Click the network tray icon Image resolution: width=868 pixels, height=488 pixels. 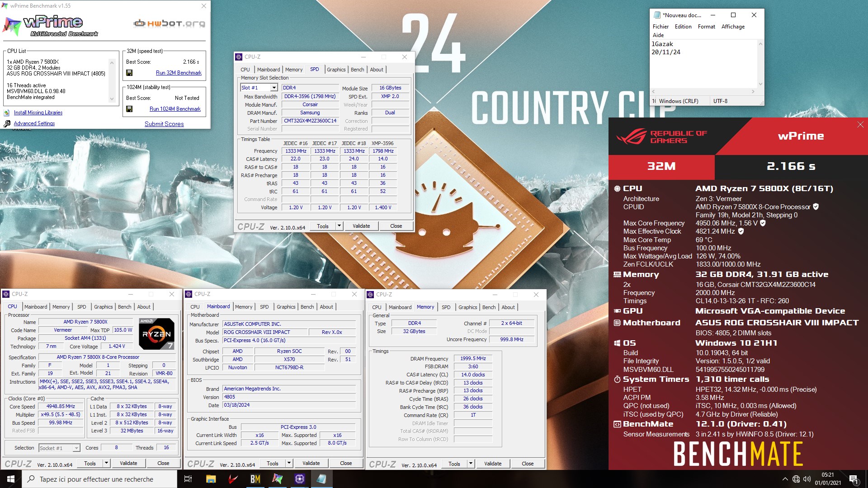796,479
